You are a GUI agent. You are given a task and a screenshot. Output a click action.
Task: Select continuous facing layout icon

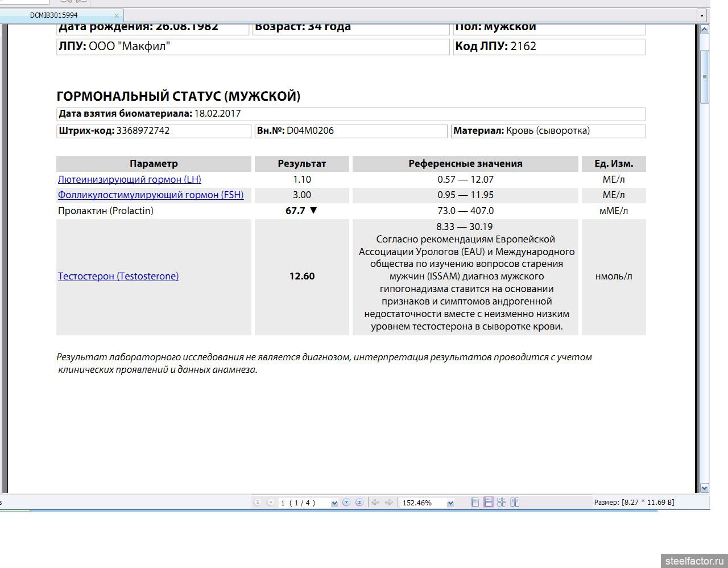pyautogui.click(x=502, y=502)
